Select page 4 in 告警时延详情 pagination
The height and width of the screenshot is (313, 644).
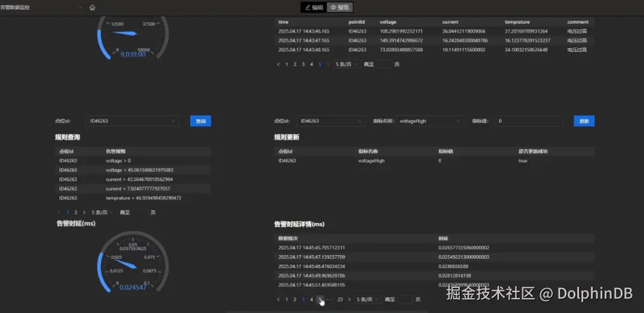(x=311, y=299)
